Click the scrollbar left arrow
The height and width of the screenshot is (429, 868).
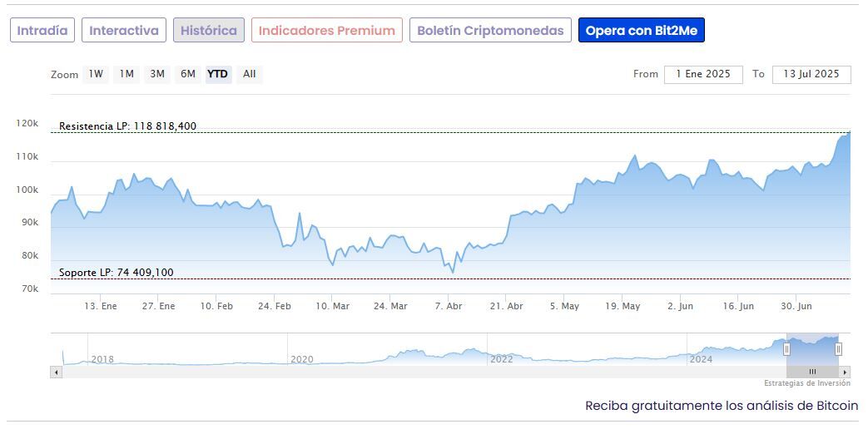[57, 372]
